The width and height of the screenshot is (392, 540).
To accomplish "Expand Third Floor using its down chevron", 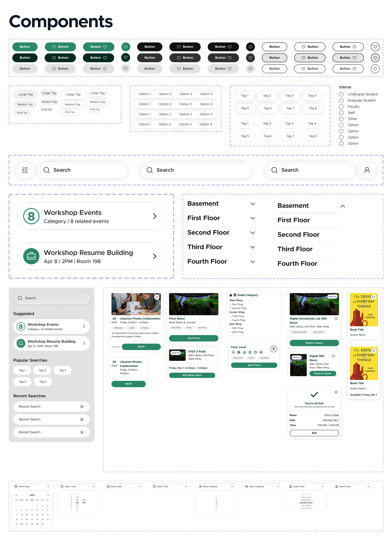I will (x=253, y=247).
